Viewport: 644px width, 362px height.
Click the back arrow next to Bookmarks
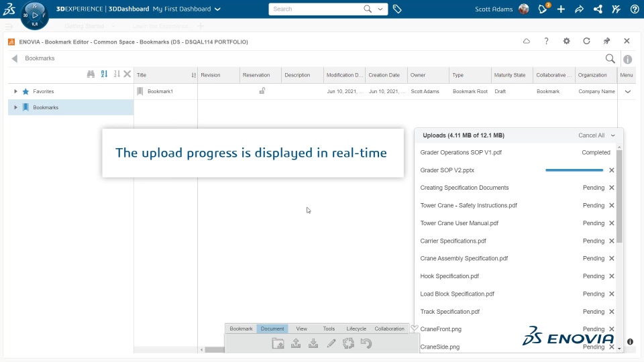coord(15,58)
